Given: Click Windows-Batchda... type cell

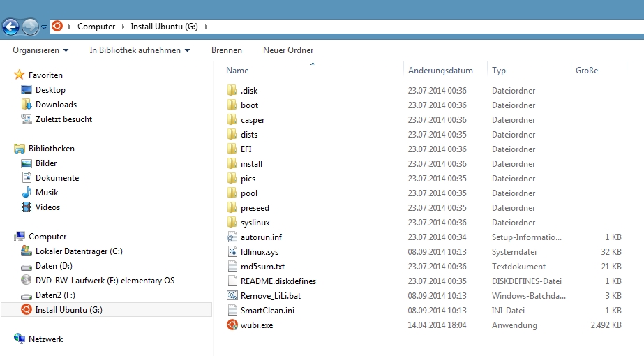Looking at the screenshot, I should pyautogui.click(x=529, y=295).
